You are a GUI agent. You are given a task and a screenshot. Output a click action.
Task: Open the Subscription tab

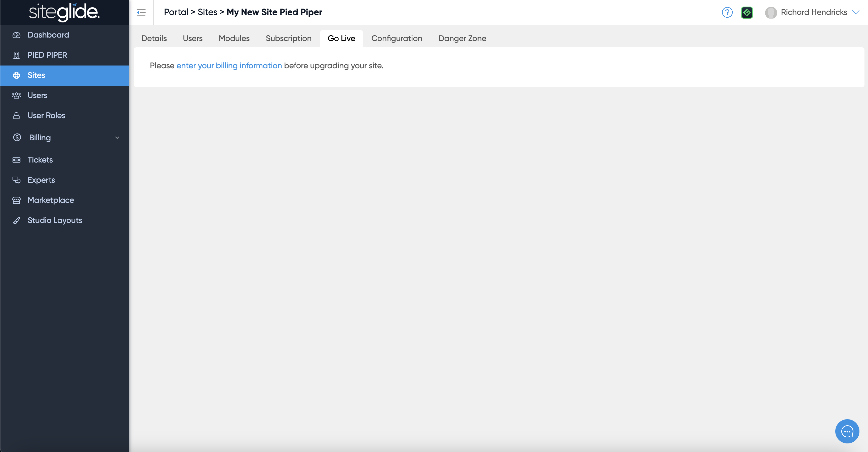(288, 39)
